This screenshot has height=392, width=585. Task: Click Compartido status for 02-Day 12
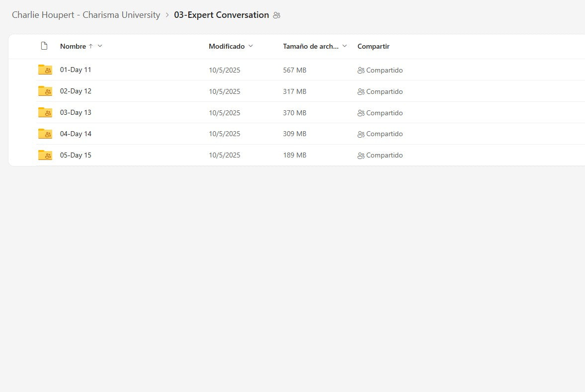pyautogui.click(x=384, y=92)
